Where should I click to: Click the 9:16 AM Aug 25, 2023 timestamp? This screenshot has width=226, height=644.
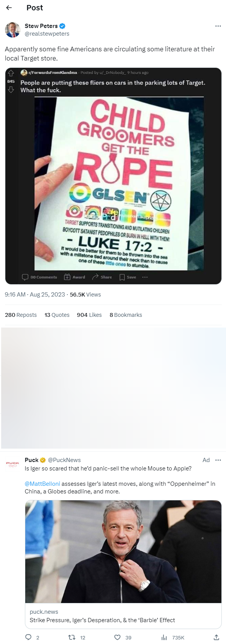(x=35, y=295)
